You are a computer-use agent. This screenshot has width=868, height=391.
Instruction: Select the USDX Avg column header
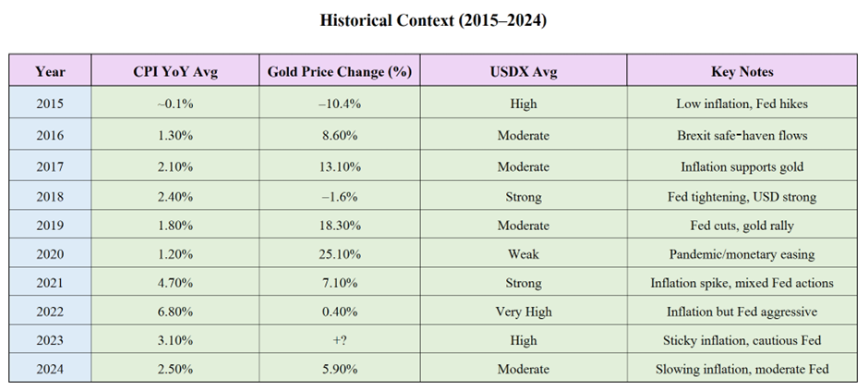point(524,70)
